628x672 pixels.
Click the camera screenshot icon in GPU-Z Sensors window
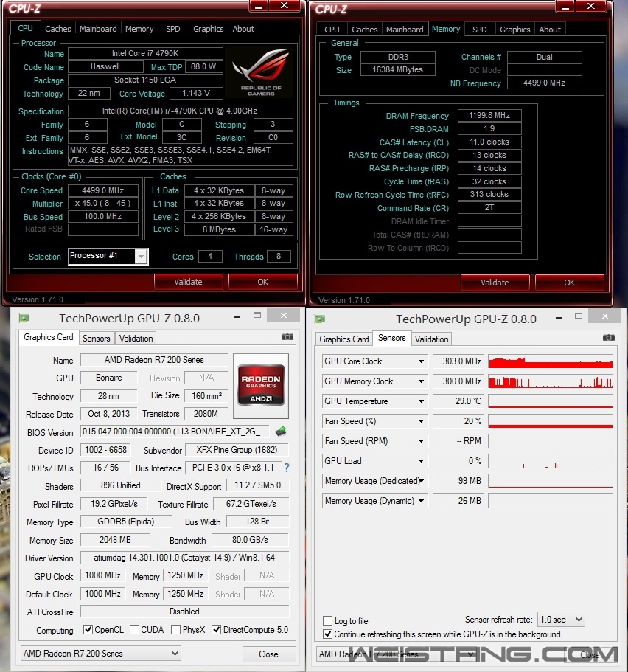[x=608, y=338]
